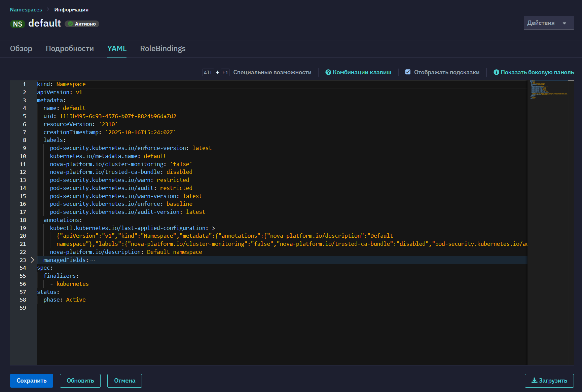582x392 pixels.
Task: Open the RoleBindings tab
Action: (x=163, y=48)
